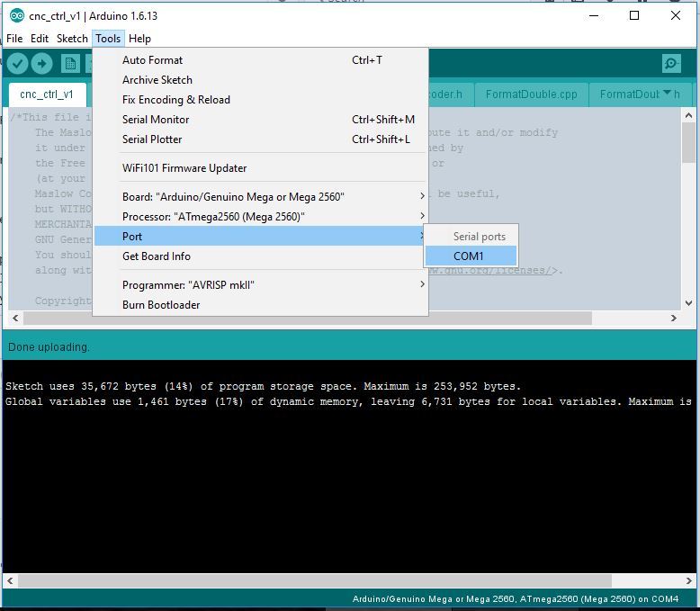Click the editor vertical scrollbar thumb
The height and width of the screenshot is (611, 700).
pyautogui.click(x=688, y=143)
